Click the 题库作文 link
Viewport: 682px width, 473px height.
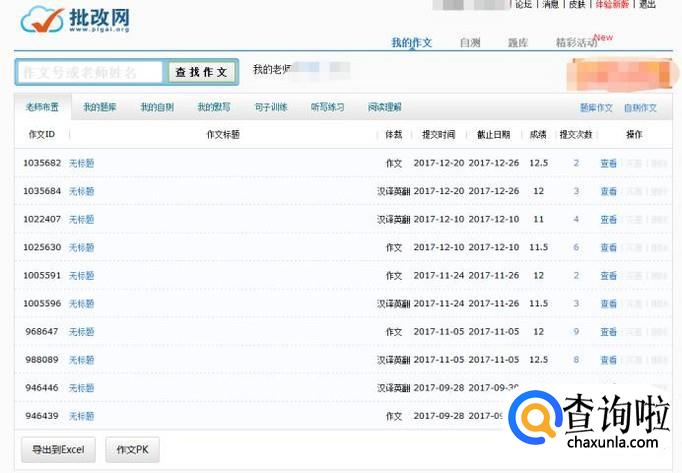click(x=596, y=107)
